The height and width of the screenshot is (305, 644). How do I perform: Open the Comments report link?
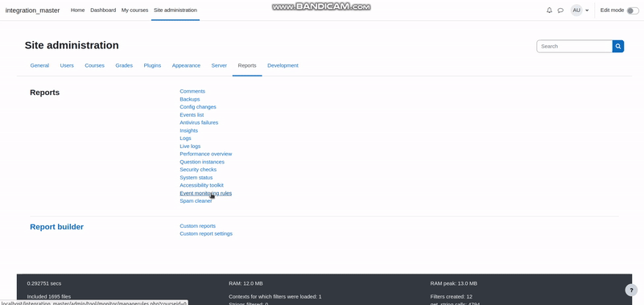(x=192, y=91)
